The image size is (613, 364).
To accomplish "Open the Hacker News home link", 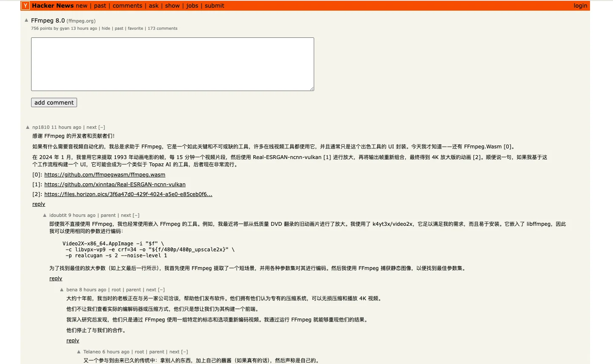I will pyautogui.click(x=53, y=6).
